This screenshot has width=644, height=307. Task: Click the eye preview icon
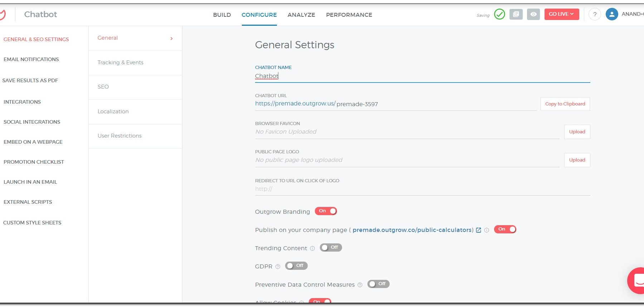pyautogui.click(x=533, y=14)
